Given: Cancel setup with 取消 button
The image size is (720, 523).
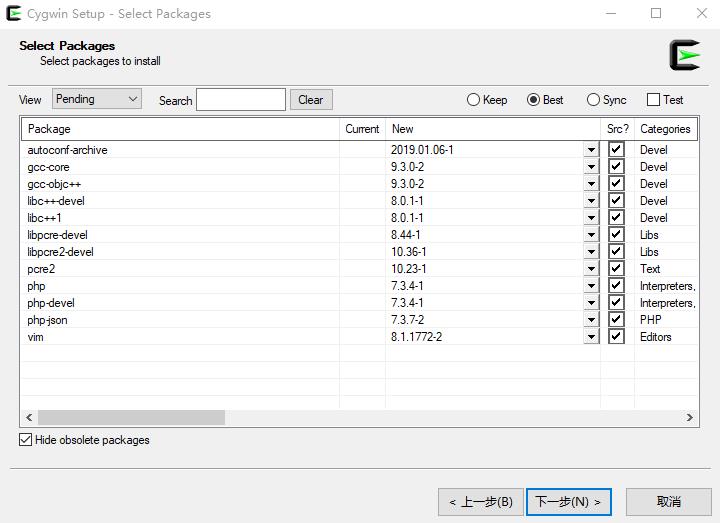Looking at the screenshot, I should coord(669,502).
